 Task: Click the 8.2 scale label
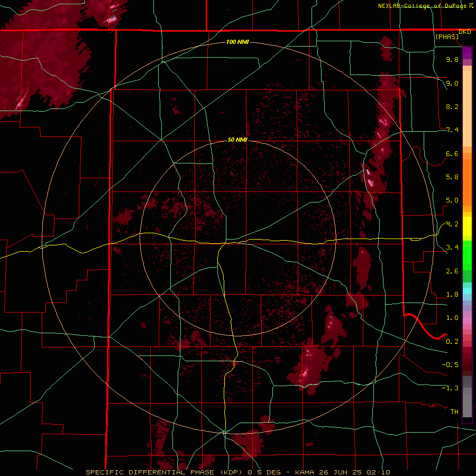pos(452,106)
